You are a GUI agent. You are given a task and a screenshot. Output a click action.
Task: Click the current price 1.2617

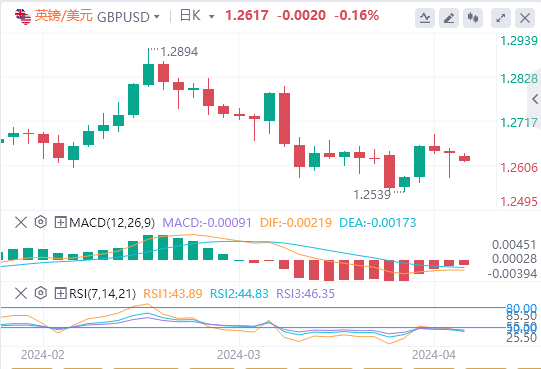247,16
